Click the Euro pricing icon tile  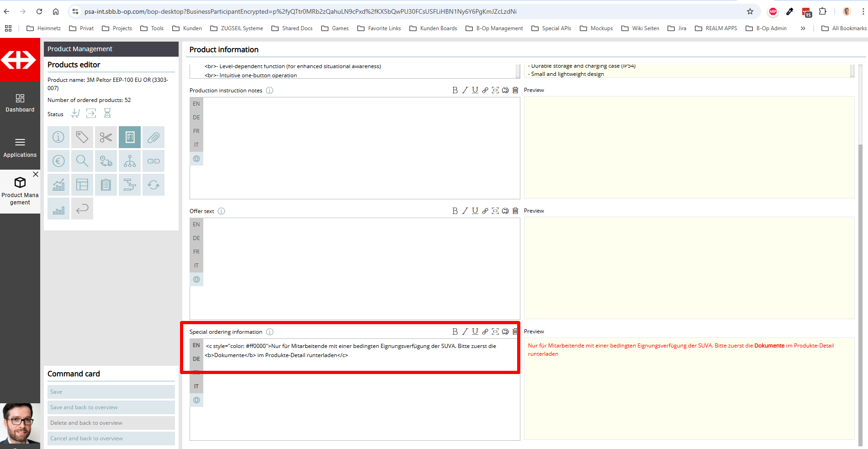pyautogui.click(x=58, y=161)
